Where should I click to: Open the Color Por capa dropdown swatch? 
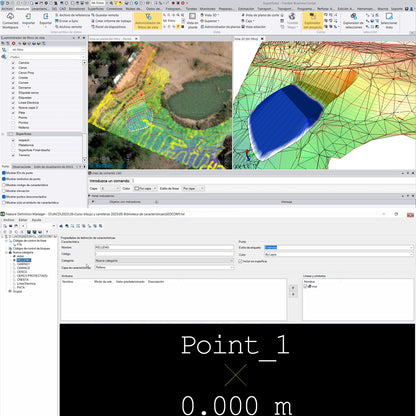[145, 188]
